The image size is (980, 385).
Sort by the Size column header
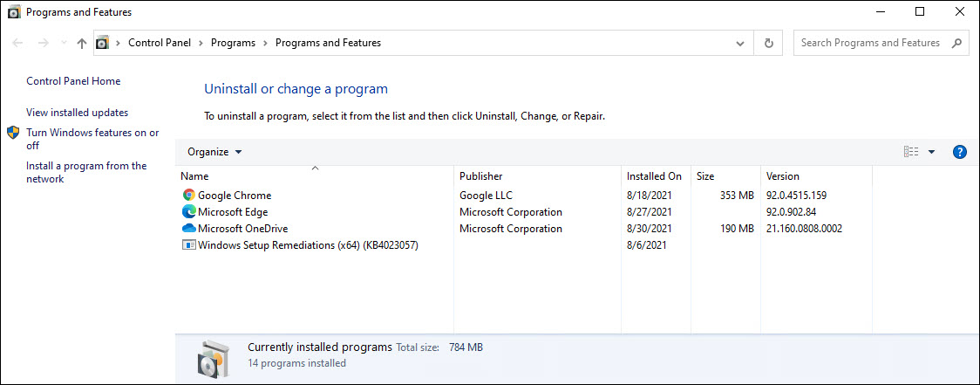(726, 175)
